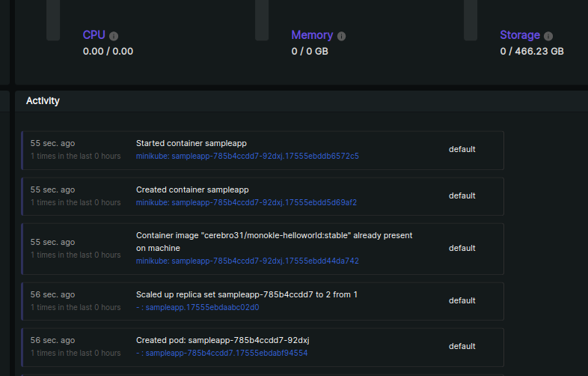This screenshot has width=588, height=376.
Task: Open link ending in 17555ebdd5d69af2
Action: pos(246,202)
